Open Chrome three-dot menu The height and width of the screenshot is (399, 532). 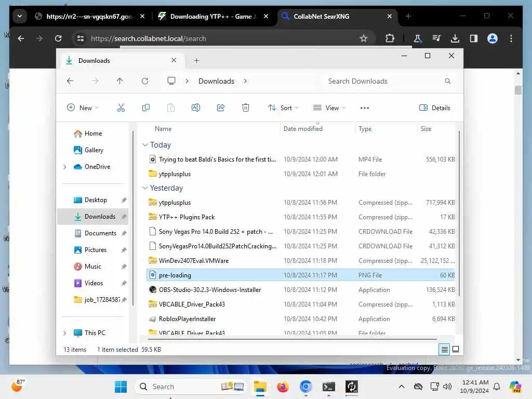[x=511, y=38]
